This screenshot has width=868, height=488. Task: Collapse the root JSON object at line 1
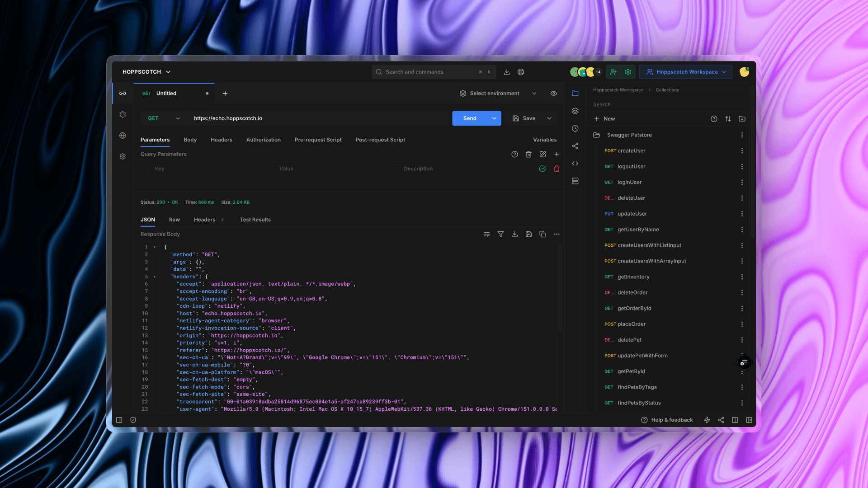point(155,247)
